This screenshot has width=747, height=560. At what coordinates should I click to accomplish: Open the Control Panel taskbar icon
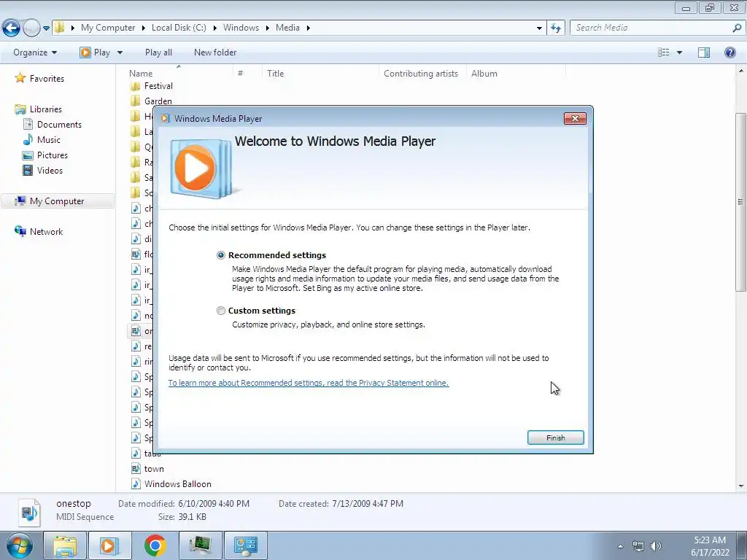pos(245,545)
